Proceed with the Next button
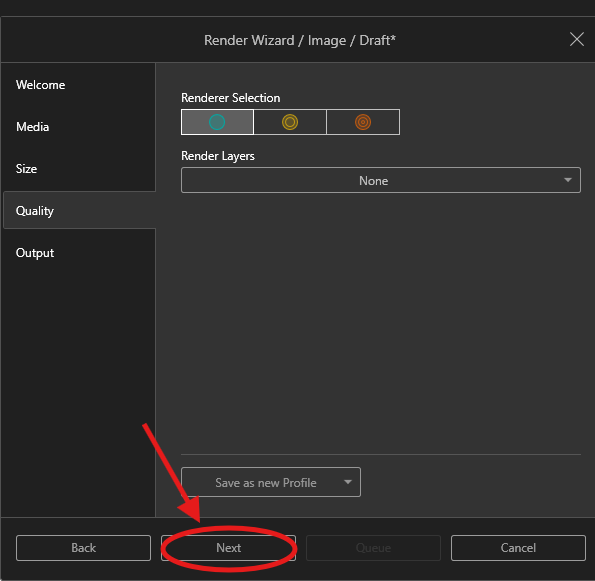This screenshot has height=581, width=595. click(x=228, y=548)
